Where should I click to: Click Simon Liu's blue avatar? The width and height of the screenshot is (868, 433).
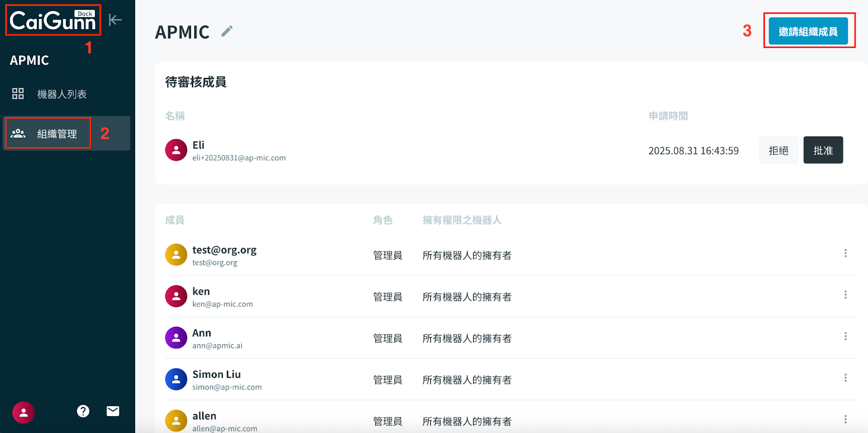[176, 379]
